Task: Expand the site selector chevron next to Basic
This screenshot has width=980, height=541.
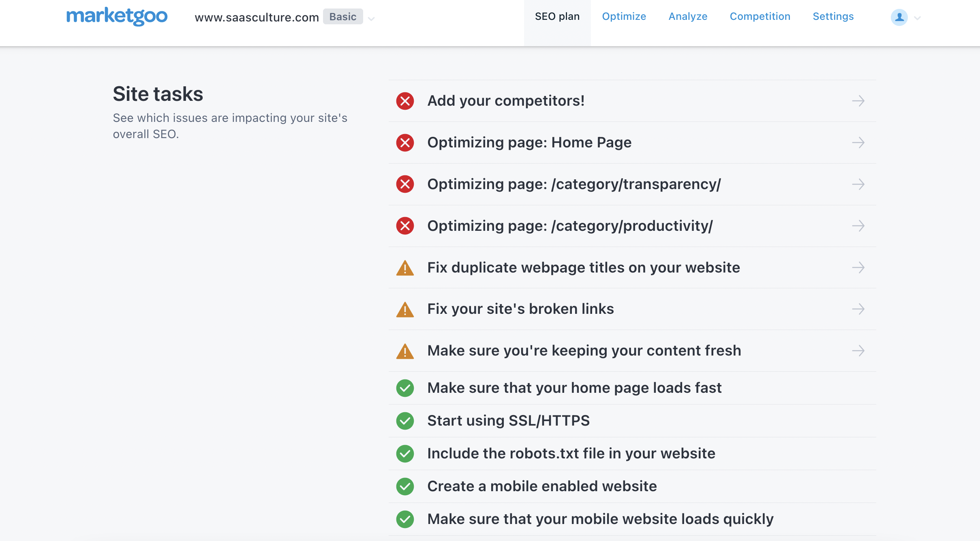Action: tap(371, 19)
